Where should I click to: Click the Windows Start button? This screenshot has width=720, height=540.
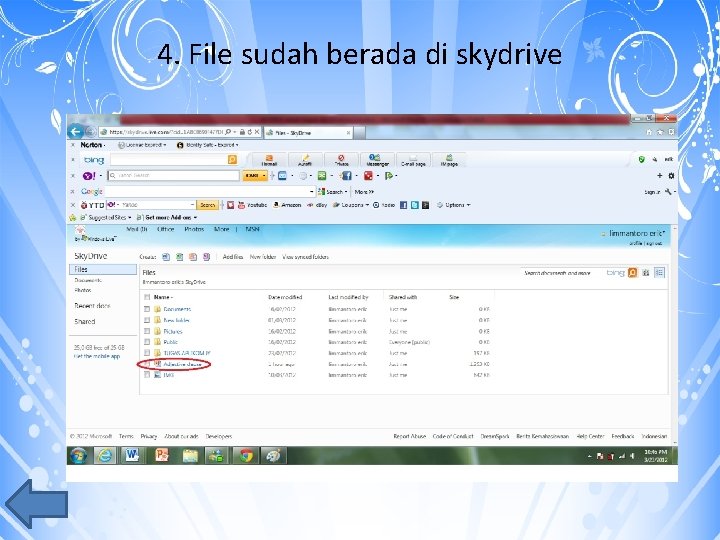coord(79,456)
